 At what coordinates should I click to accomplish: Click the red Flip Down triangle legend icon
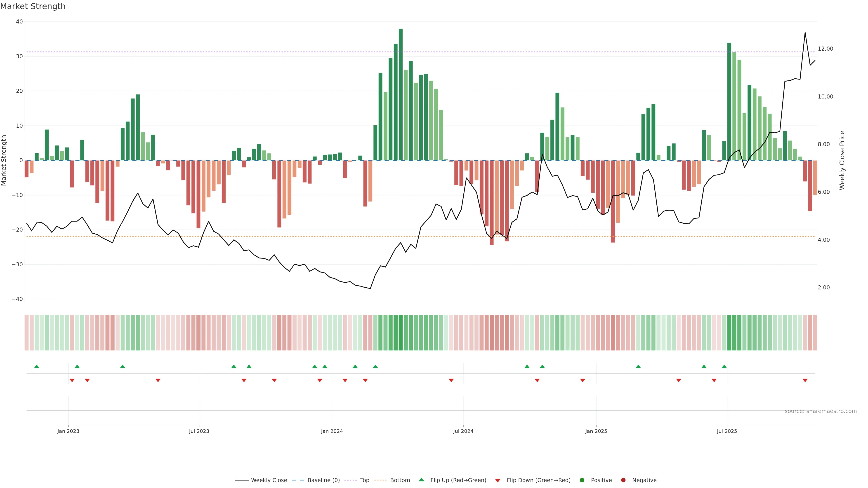498,480
